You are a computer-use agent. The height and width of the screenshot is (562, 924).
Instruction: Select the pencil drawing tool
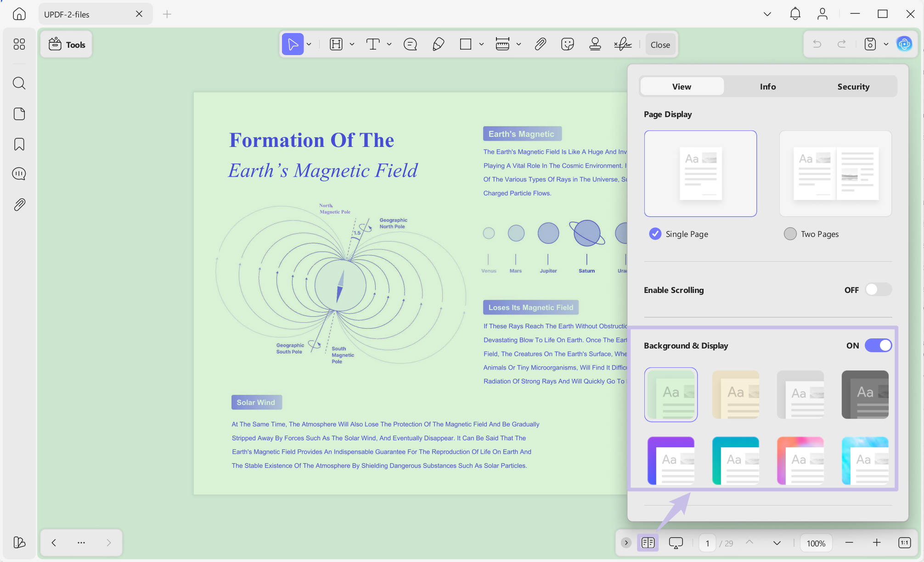pyautogui.click(x=438, y=45)
